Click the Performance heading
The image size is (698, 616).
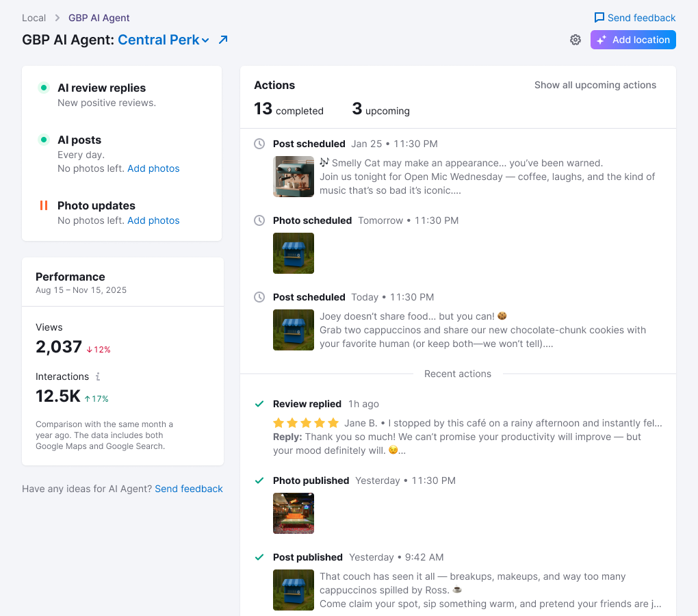click(x=70, y=277)
